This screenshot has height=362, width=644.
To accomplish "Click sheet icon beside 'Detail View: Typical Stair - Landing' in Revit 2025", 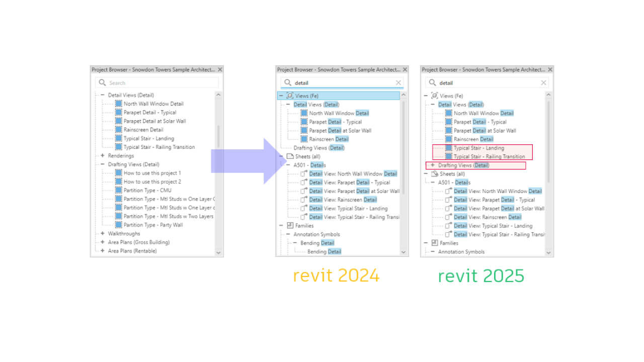I will click(449, 226).
